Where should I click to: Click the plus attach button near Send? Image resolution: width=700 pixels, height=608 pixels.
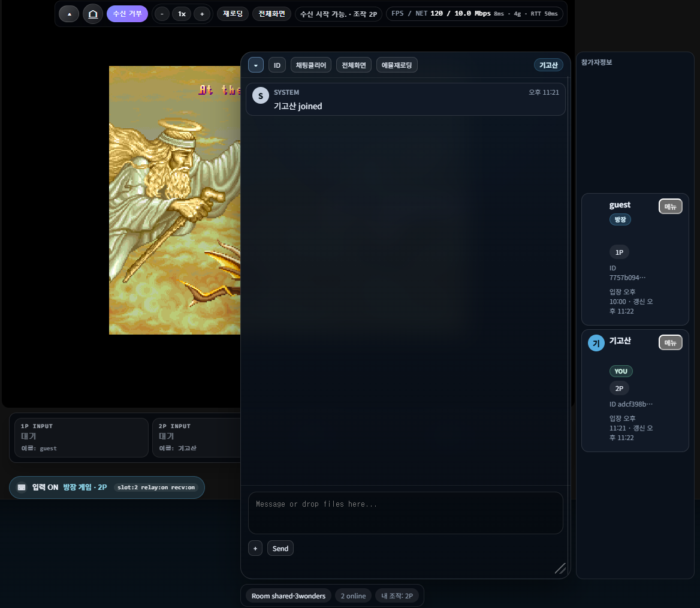[255, 548]
